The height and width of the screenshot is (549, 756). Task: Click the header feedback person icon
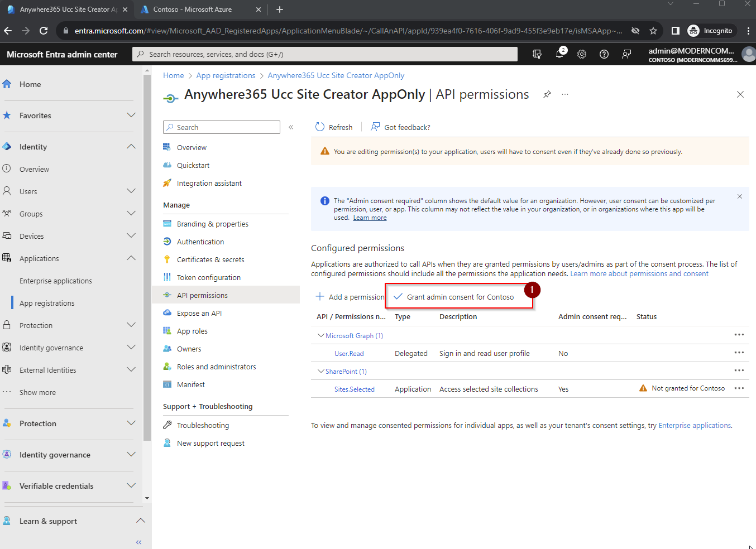point(626,54)
